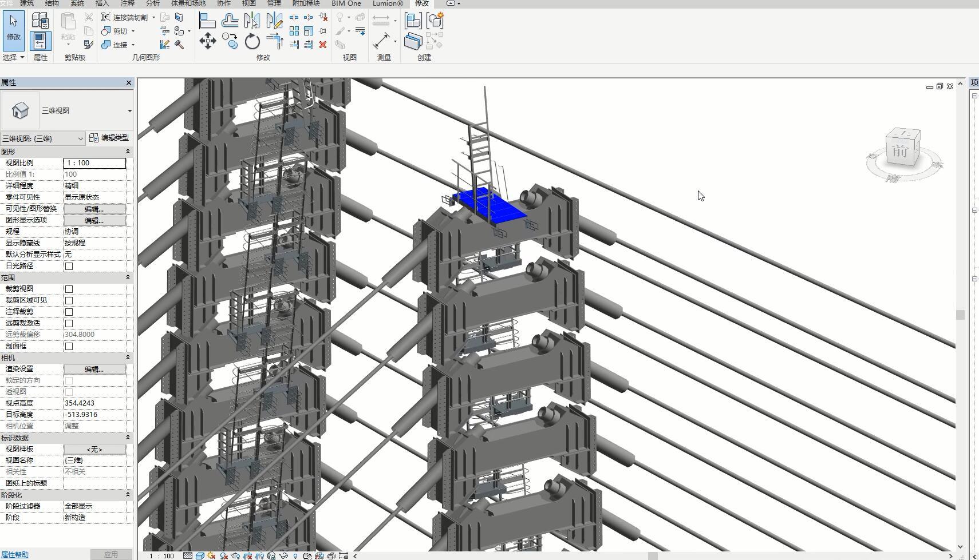Click the vertical scrollbar in 3D view
Image resolution: width=979 pixels, height=560 pixels.
tap(960, 315)
